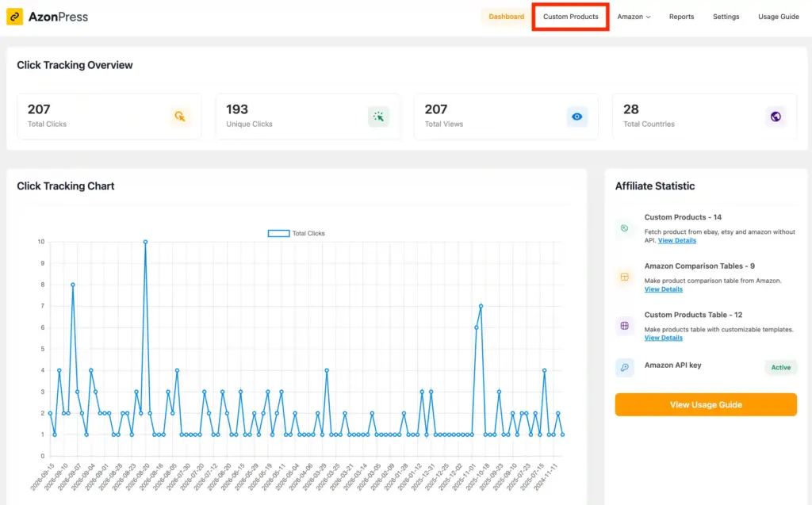
Task: Click the 207 Total Views value
Action: pyautogui.click(x=436, y=109)
